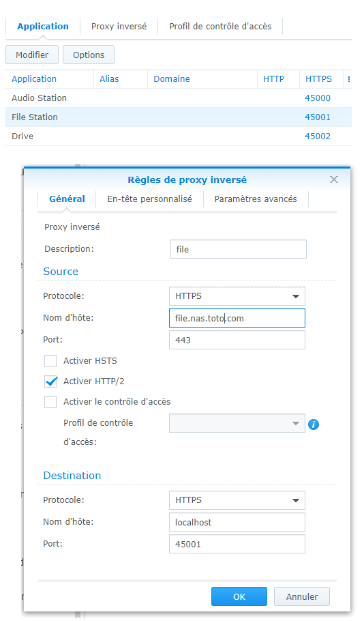Screen dimensions: 364x621
Task: Click the Modifier button
Action: coord(32,55)
